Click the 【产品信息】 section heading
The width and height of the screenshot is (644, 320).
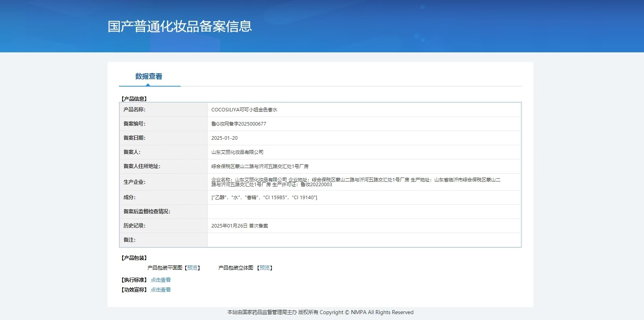(134, 99)
